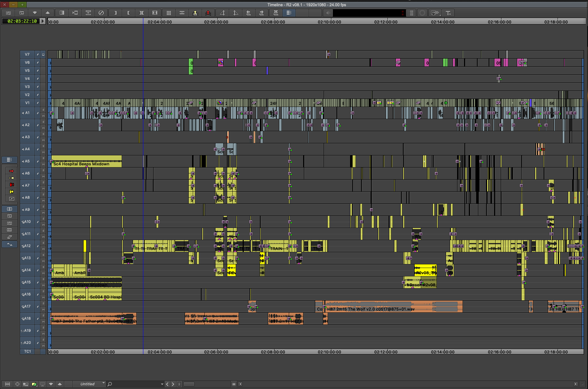
Task: Click the next '>' button in bottom bar
Action: click(x=173, y=384)
